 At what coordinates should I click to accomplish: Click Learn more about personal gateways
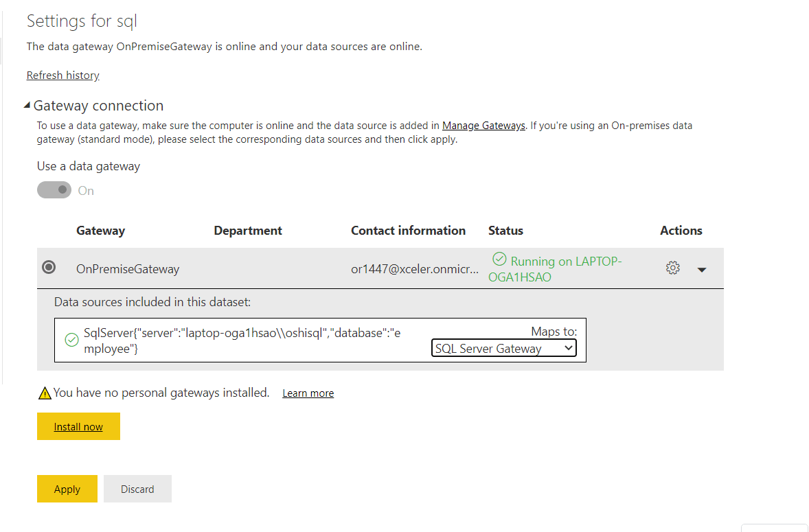pos(308,393)
